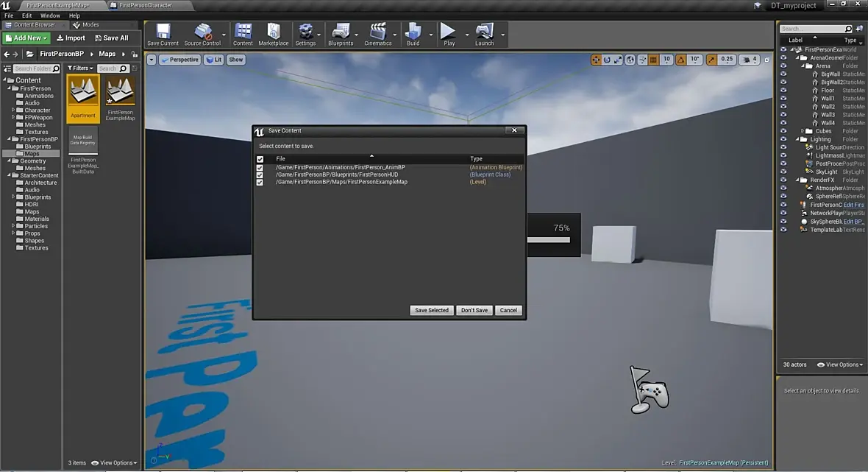868x472 pixels.
Task: Open the Window menu
Action: tap(50, 16)
